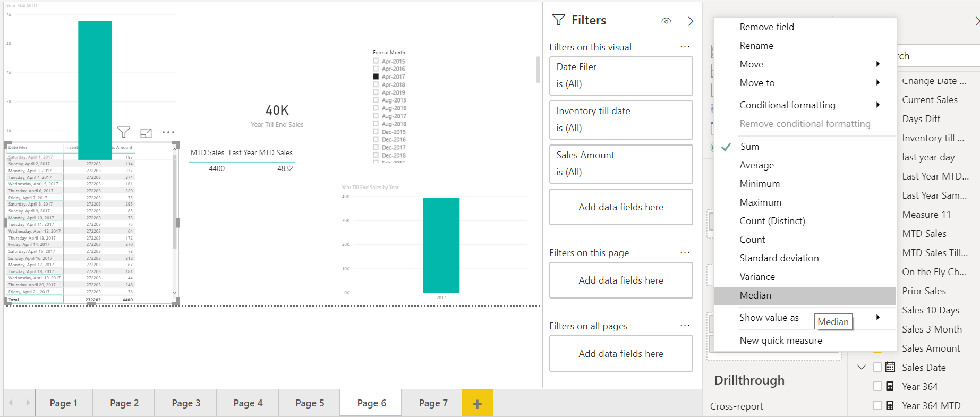Check the Apr-2016 slicer checkbox
This screenshot has height=417, width=980.
[x=376, y=69]
